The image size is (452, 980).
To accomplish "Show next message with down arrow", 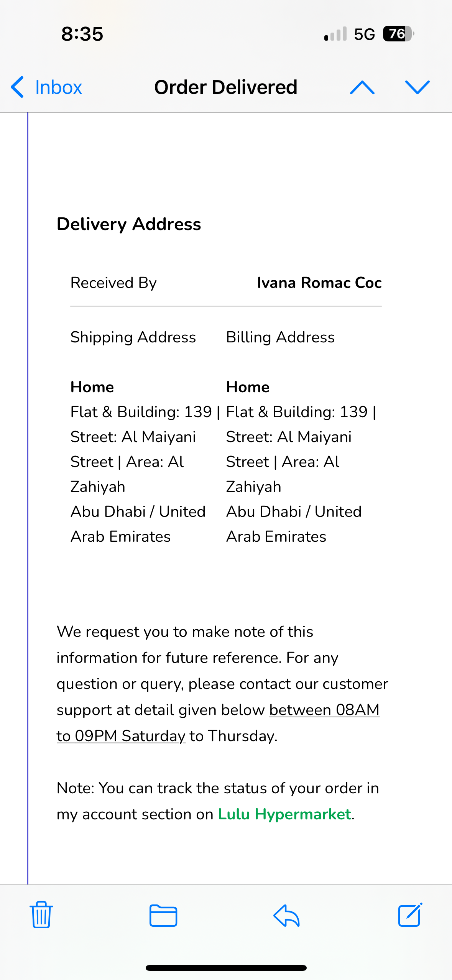I will [x=417, y=87].
